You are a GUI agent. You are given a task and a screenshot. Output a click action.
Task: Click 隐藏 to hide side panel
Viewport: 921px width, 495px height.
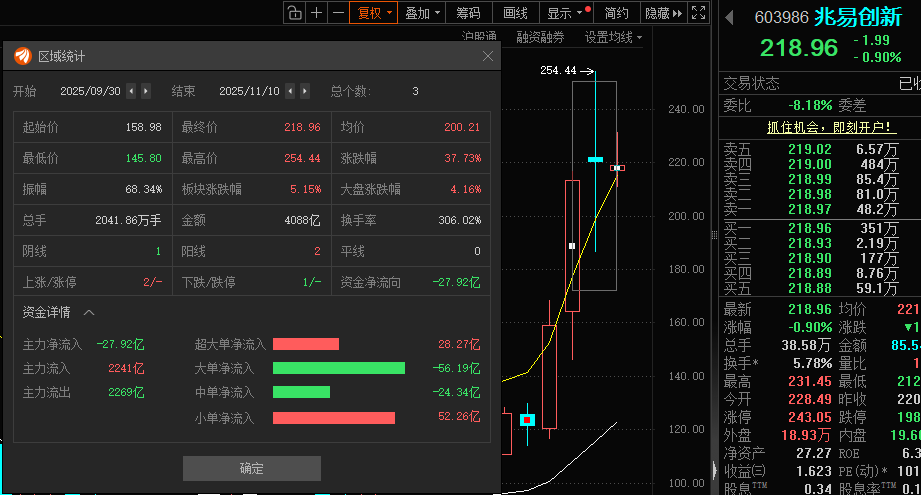click(663, 12)
